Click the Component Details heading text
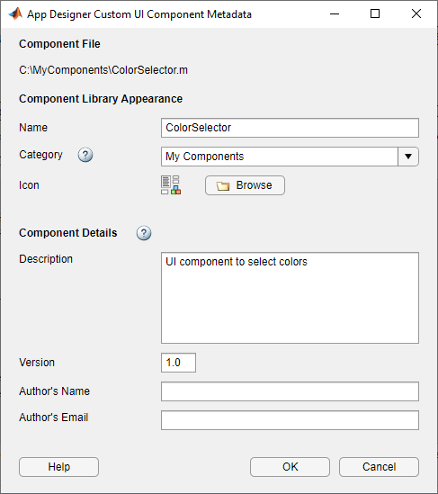 tap(68, 233)
